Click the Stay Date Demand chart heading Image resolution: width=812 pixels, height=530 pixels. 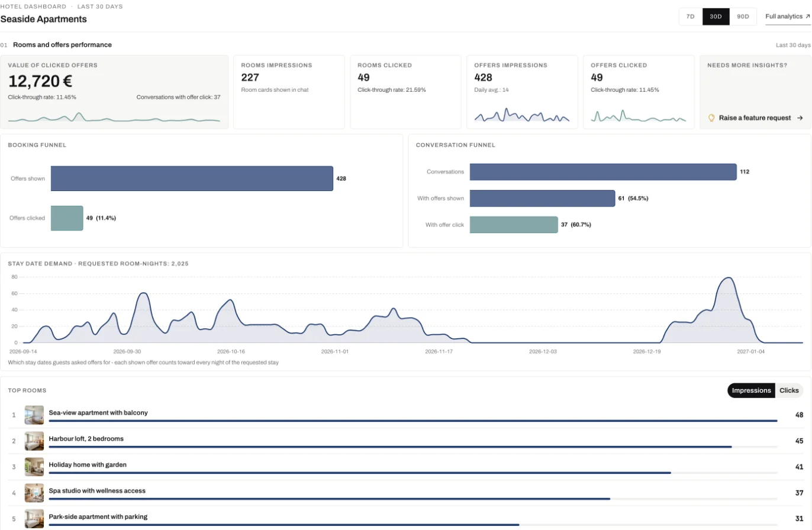(x=98, y=263)
